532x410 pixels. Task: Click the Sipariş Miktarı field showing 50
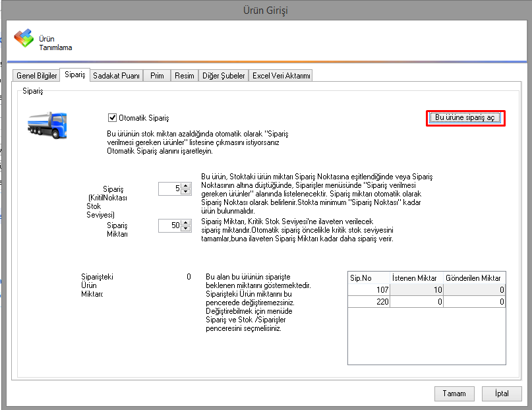tap(169, 226)
